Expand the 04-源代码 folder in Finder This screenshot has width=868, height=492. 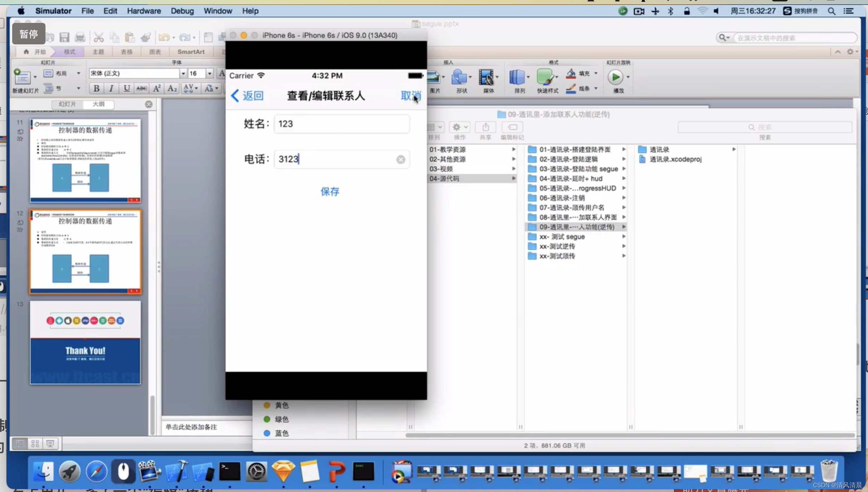pos(514,178)
